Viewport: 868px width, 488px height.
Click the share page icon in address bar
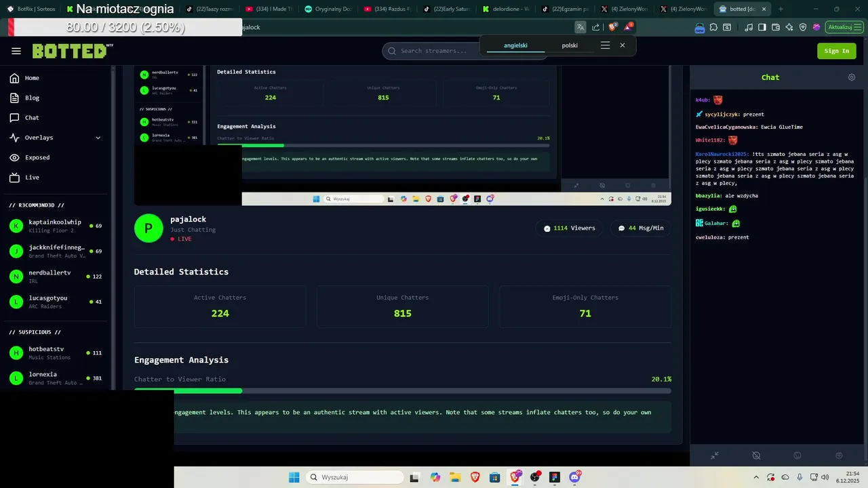point(596,27)
